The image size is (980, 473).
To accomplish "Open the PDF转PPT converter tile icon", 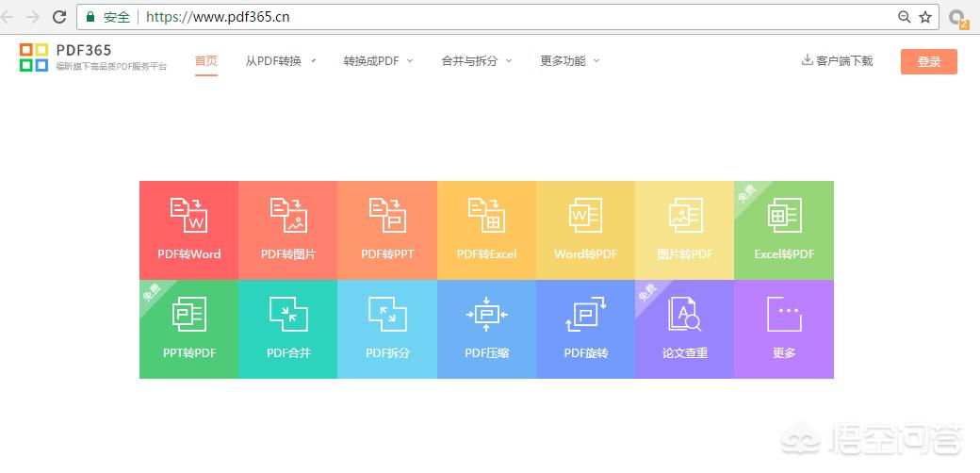I will tap(387, 215).
